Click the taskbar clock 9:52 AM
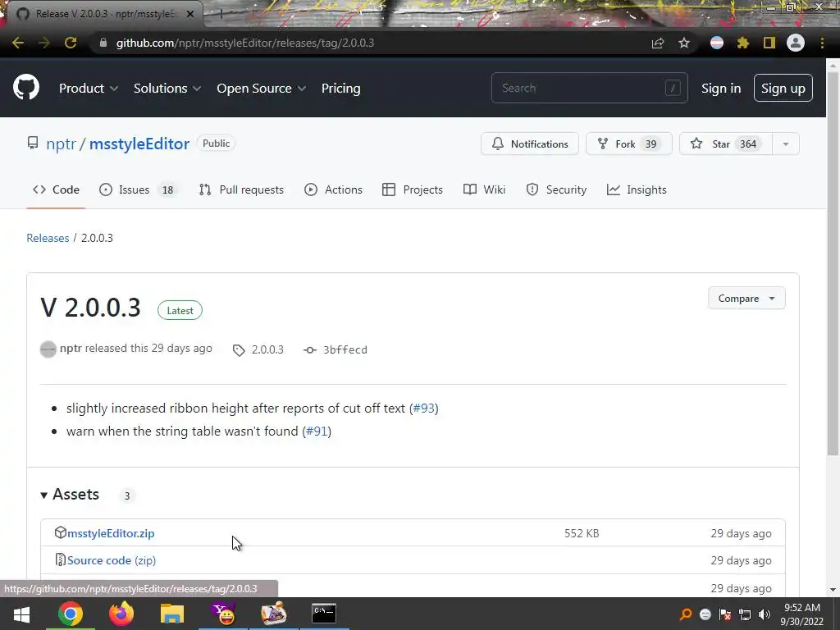 point(802,608)
